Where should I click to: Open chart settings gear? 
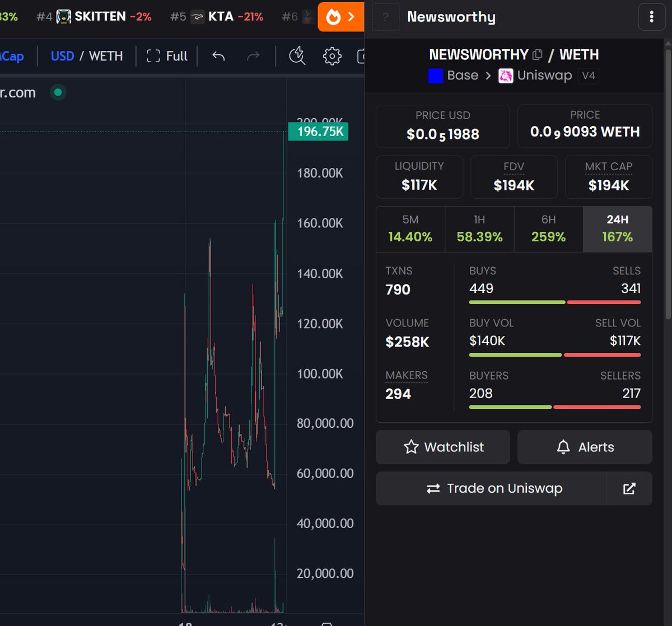[x=332, y=56]
